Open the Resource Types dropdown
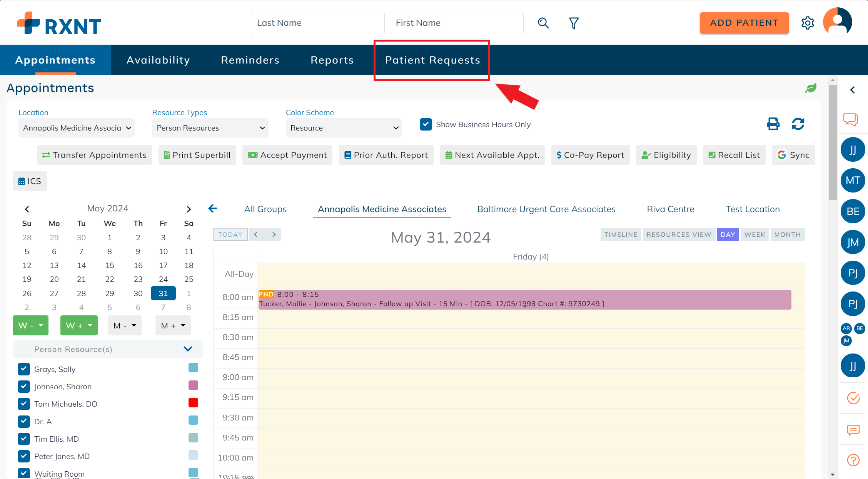Viewport: 868px width, 479px height. click(x=210, y=128)
